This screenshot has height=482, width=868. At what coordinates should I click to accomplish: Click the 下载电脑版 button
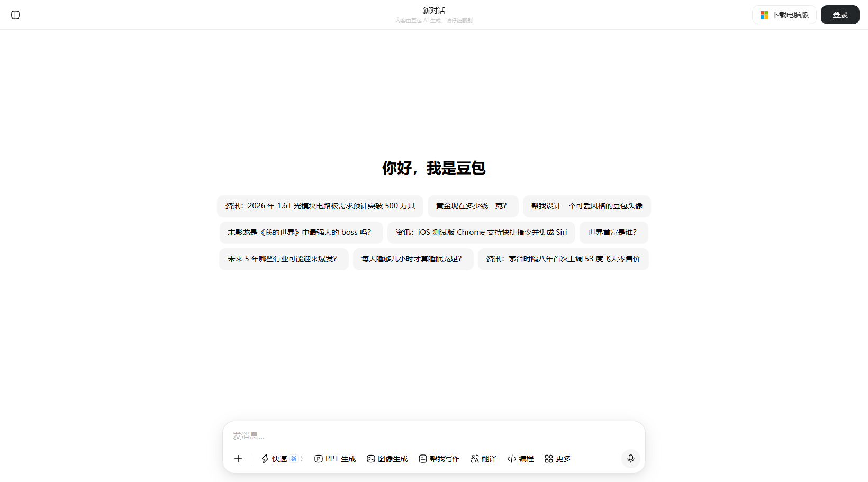[784, 15]
